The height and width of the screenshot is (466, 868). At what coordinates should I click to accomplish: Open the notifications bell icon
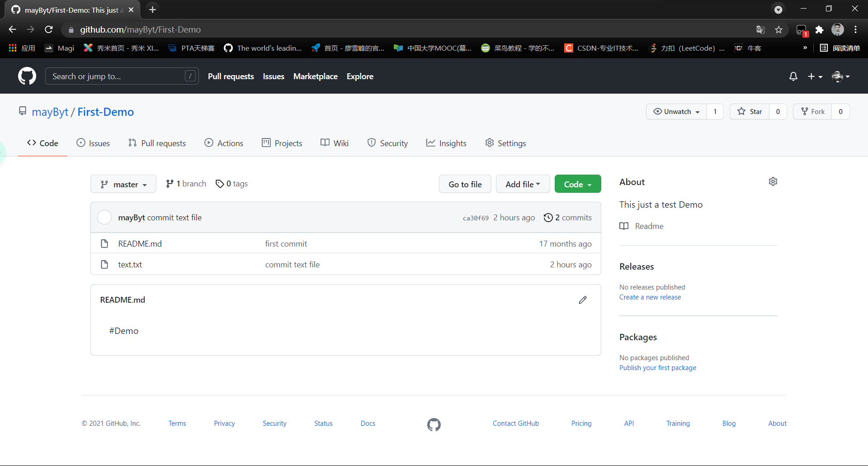793,76
